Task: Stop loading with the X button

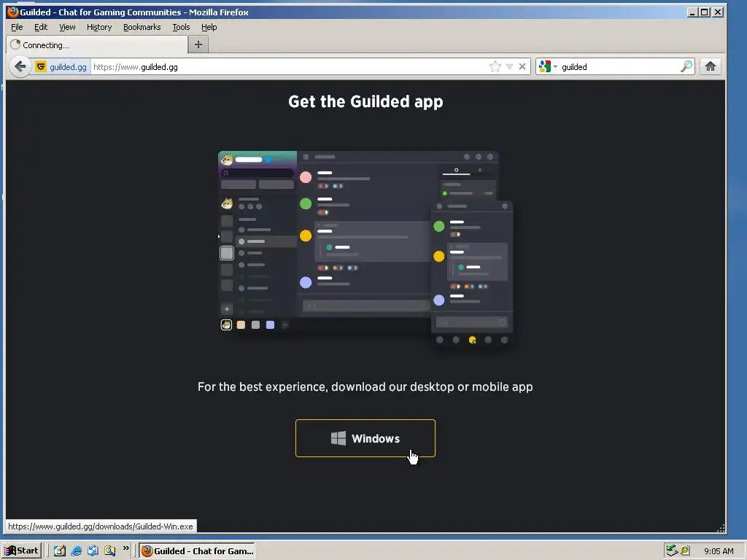Action: [x=522, y=66]
